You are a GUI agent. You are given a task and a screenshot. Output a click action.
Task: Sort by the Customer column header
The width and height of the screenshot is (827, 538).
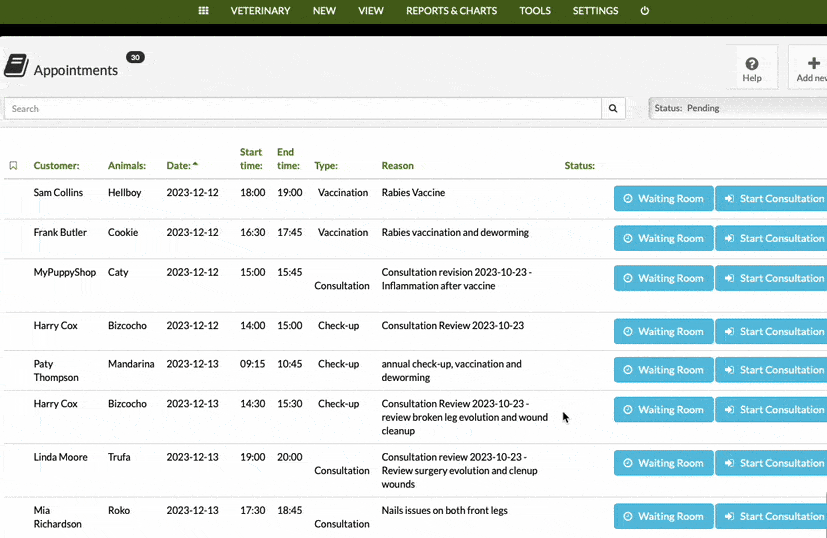tap(56, 166)
